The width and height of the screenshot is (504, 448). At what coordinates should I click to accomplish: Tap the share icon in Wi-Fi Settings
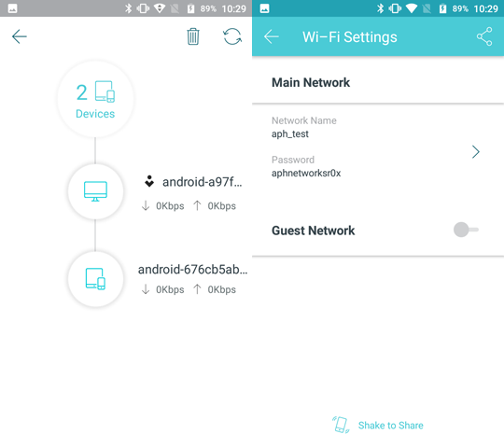(x=484, y=36)
